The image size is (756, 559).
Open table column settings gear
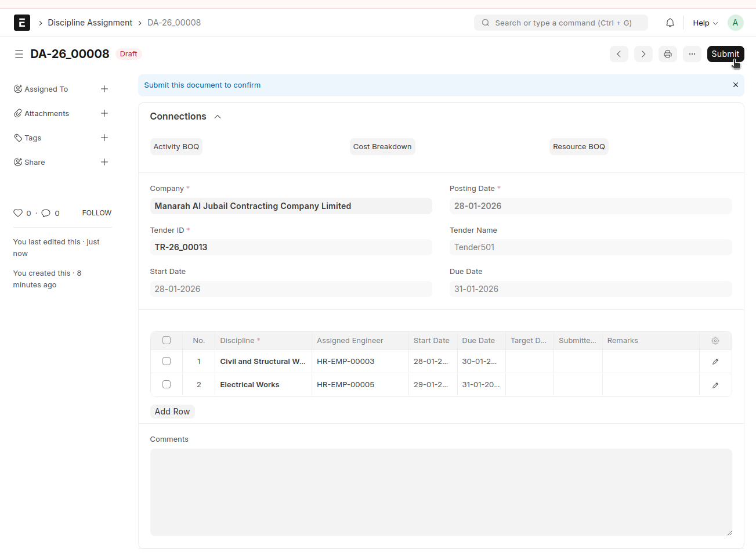click(x=715, y=341)
